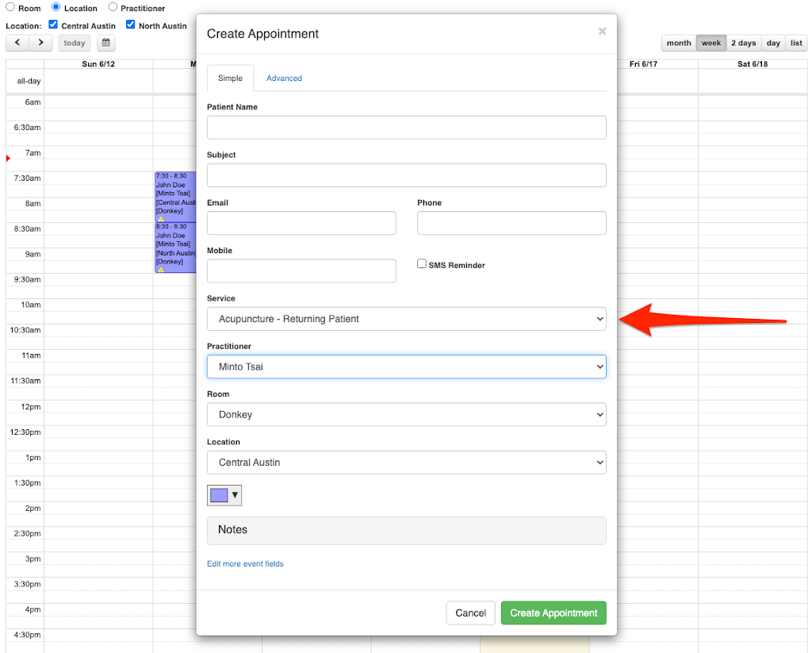Follow the Edit more event fields link
This screenshot has height=653, width=812.
[x=245, y=564]
